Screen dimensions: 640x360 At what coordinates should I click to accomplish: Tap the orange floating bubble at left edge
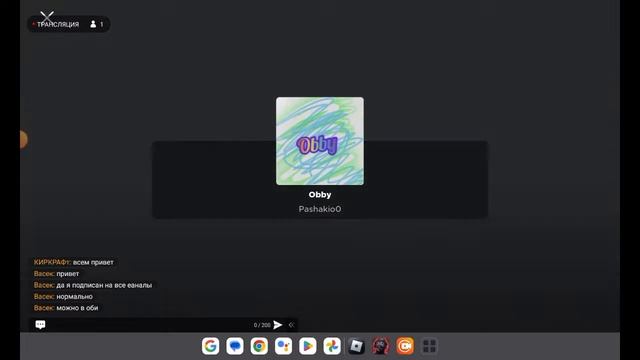tap(24, 140)
